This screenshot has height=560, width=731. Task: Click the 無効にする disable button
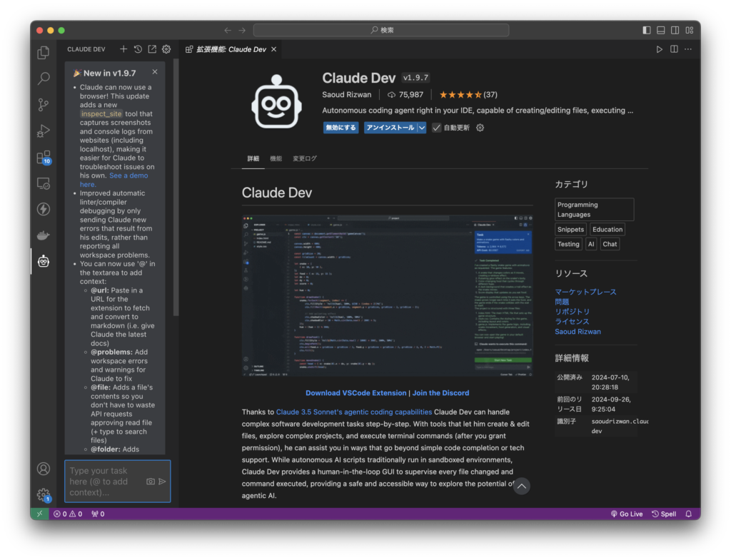(x=341, y=128)
